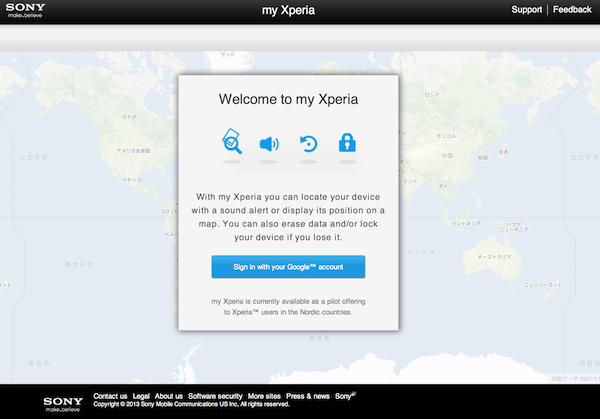Click the sound alert speaker icon
Image resolution: width=600 pixels, height=419 pixels.
click(269, 144)
